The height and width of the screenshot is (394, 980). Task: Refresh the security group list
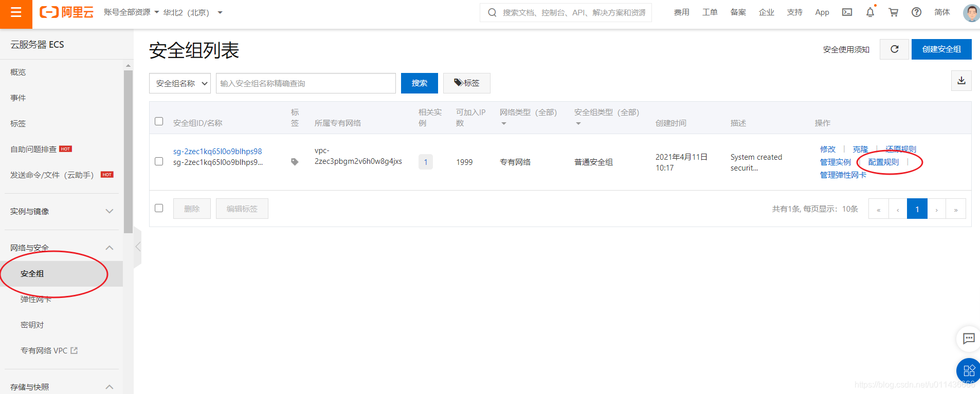click(x=894, y=49)
